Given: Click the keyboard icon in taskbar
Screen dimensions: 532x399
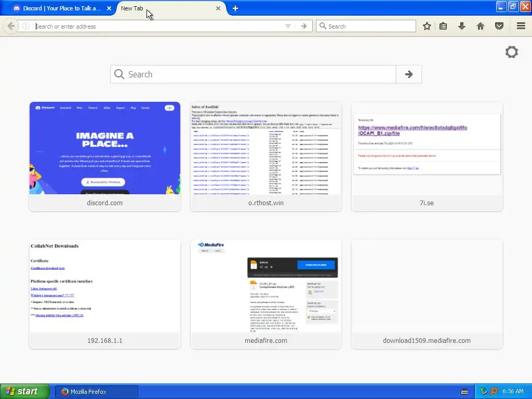Looking at the screenshot, I should (x=464, y=392).
